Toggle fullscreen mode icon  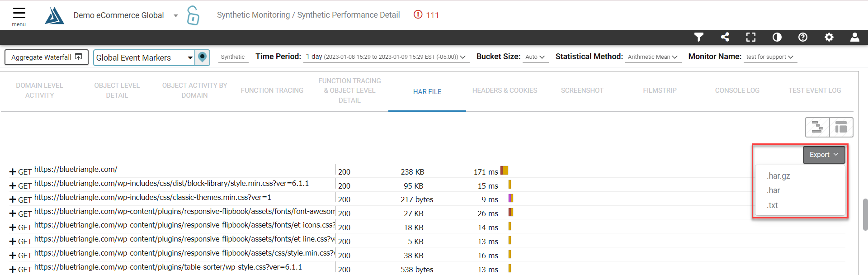(751, 37)
